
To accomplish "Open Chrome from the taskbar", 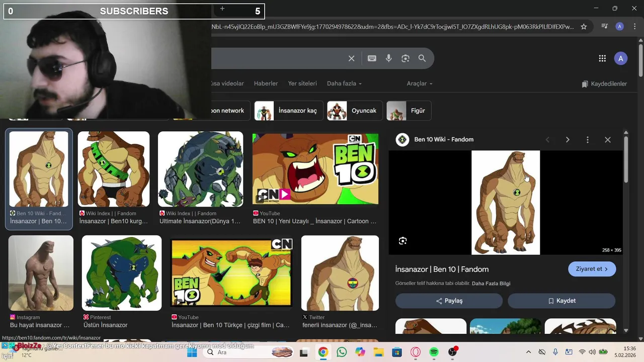I will coord(323,352).
